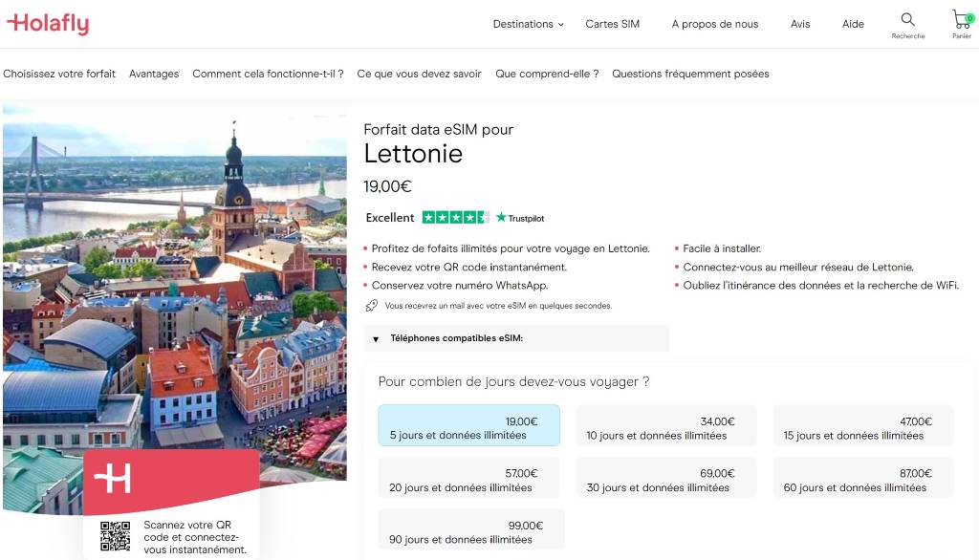Click 'Scannez votre QR code' caption

click(x=195, y=537)
